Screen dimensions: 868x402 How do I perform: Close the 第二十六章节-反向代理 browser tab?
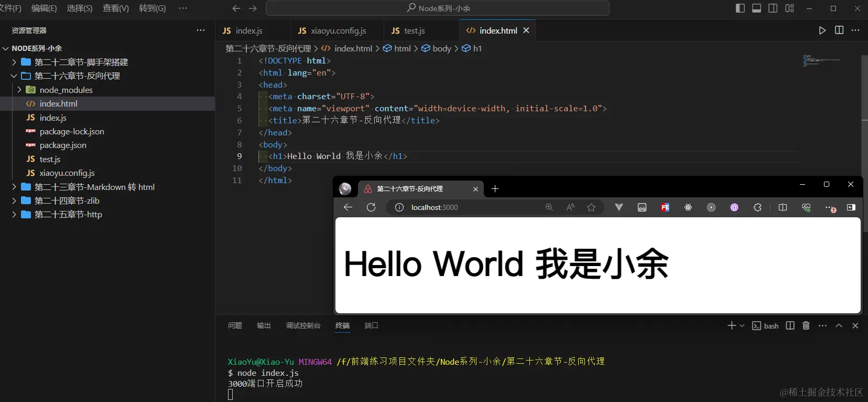point(475,189)
